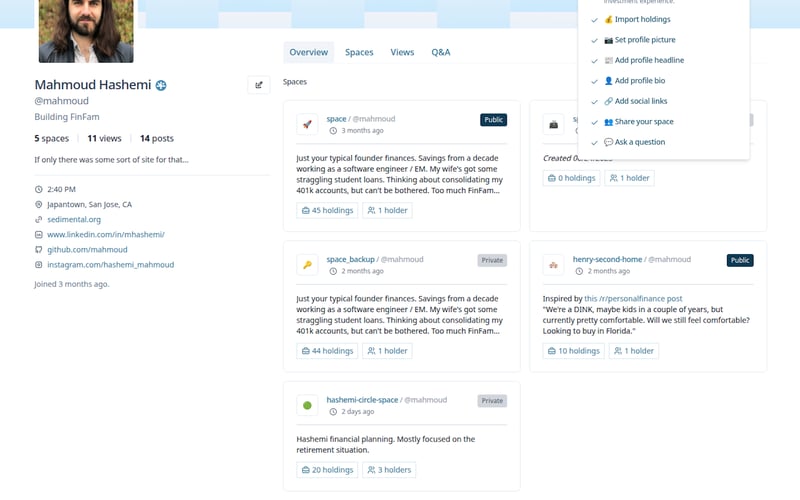Screen dimensions: 800x500
Task: Click the '5 spaces' profile stat
Action: 52,138
